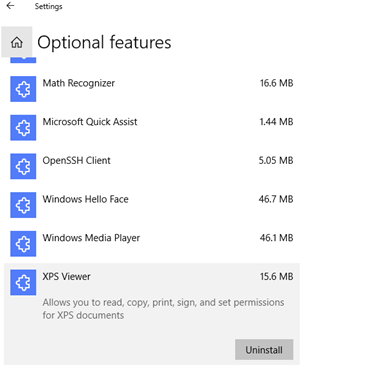Click the XPS Viewer puzzle icon

(x=23, y=283)
